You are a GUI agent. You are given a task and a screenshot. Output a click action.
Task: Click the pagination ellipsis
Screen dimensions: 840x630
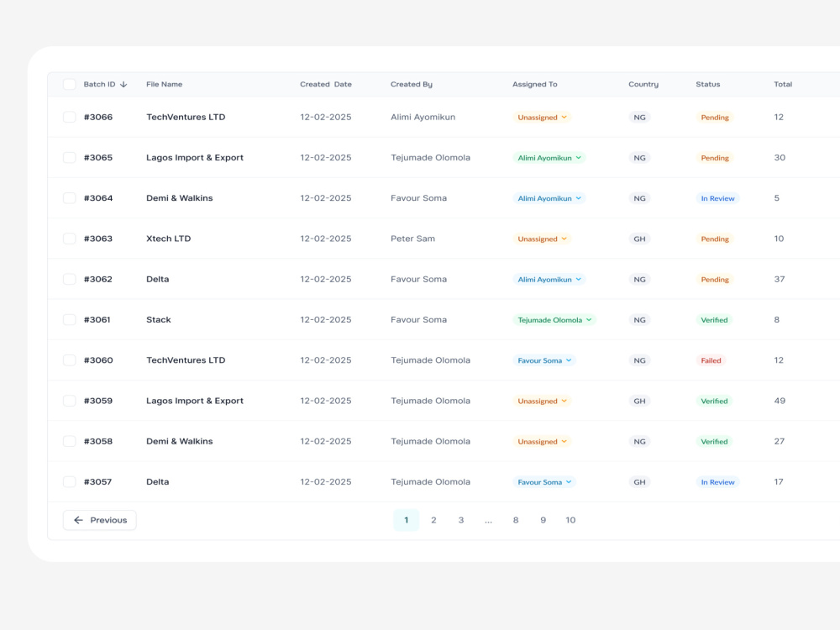488,520
